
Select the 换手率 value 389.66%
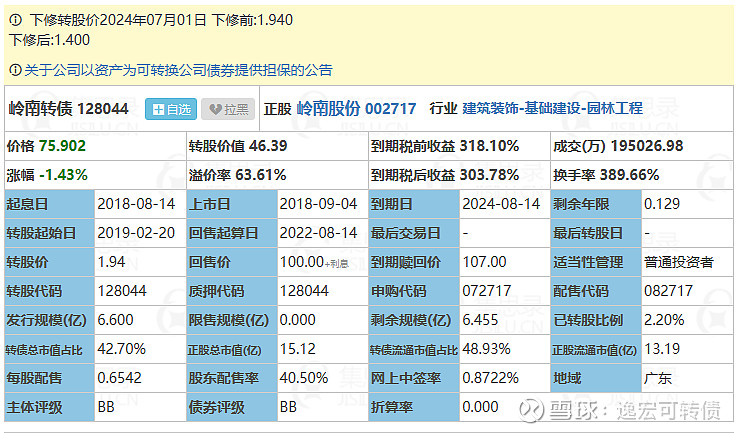[x=629, y=175]
